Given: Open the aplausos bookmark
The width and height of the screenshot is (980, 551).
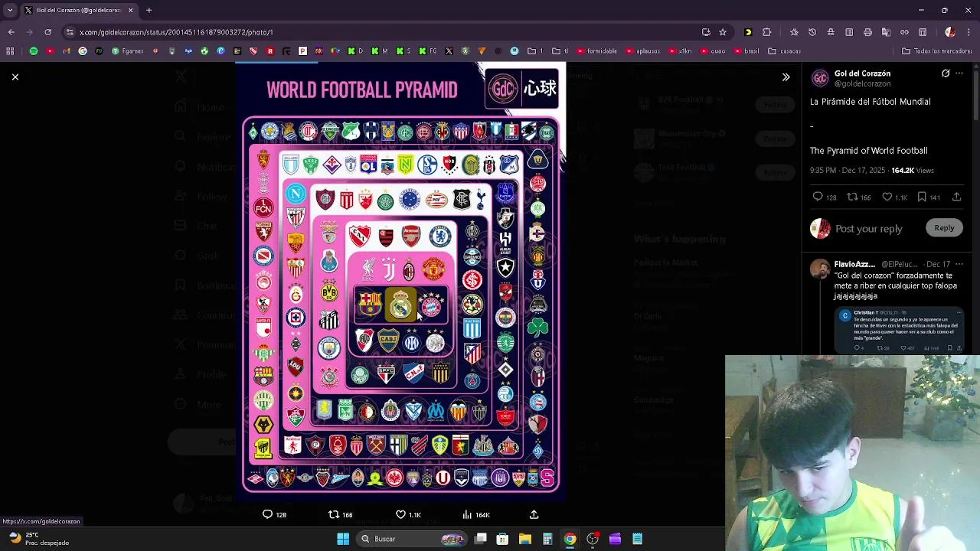Looking at the screenshot, I should point(642,51).
